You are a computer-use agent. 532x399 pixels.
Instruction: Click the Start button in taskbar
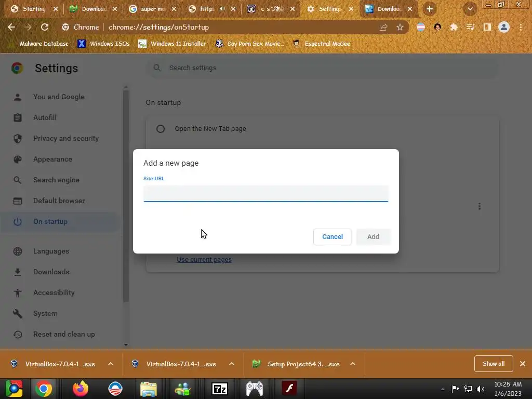14,389
